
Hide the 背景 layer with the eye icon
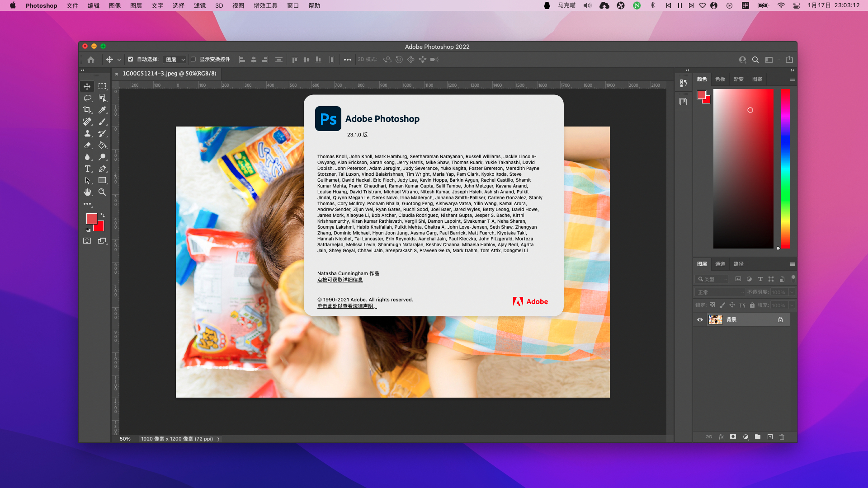click(x=700, y=319)
